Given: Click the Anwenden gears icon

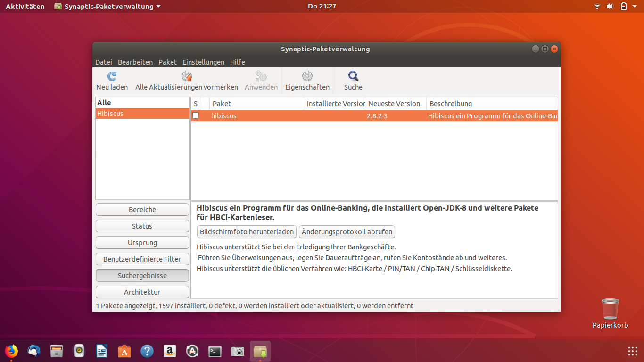Looking at the screenshot, I should (261, 76).
